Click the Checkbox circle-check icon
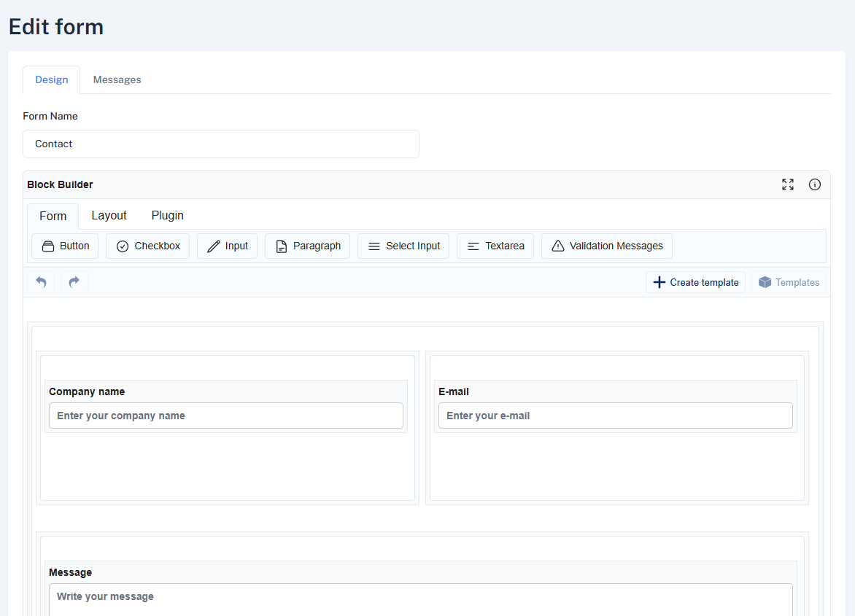The height and width of the screenshot is (616, 855). tap(123, 246)
